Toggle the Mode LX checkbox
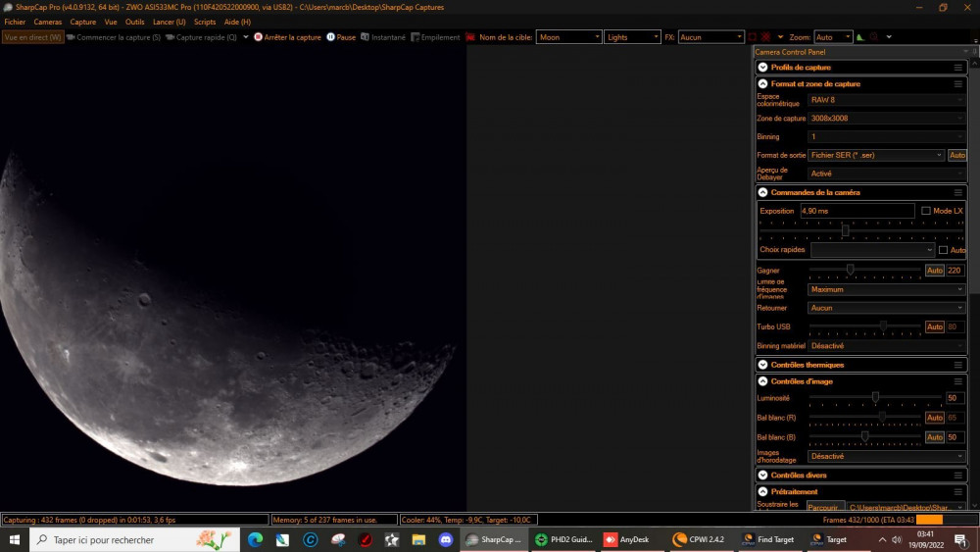Viewport: 980px width, 552px height. (x=926, y=211)
